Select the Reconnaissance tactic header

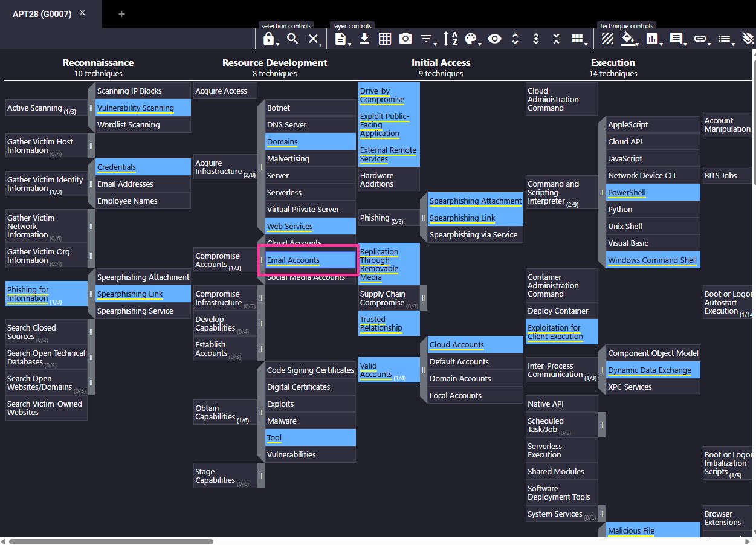tap(99, 63)
